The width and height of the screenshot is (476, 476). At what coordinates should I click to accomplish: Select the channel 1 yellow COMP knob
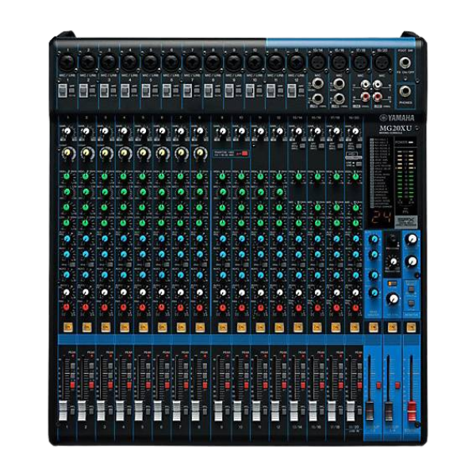coord(67,153)
